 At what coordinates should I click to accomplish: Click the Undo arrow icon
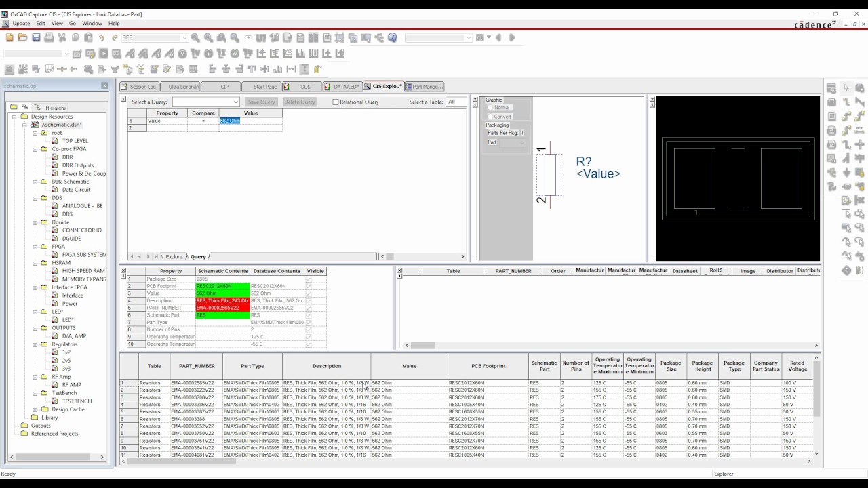click(101, 38)
